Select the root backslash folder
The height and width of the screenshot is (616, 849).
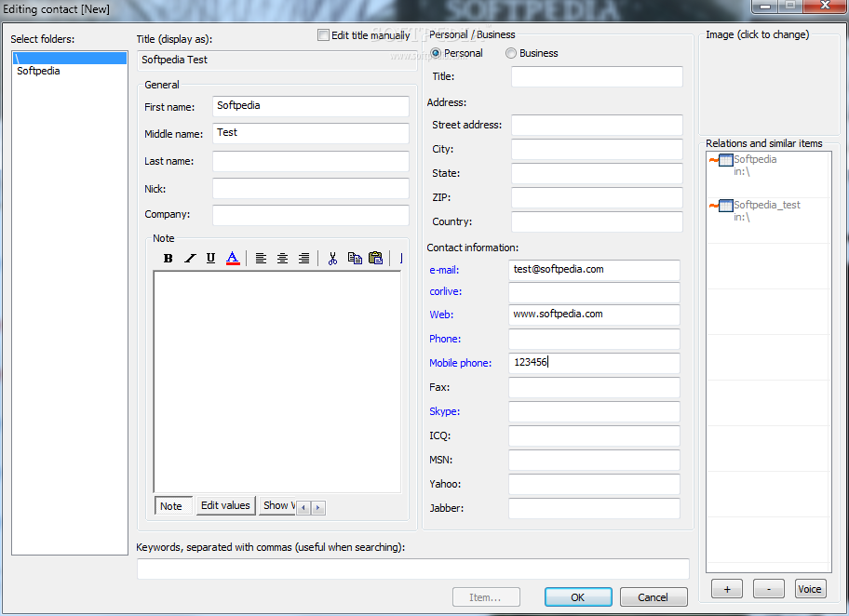[x=70, y=59]
